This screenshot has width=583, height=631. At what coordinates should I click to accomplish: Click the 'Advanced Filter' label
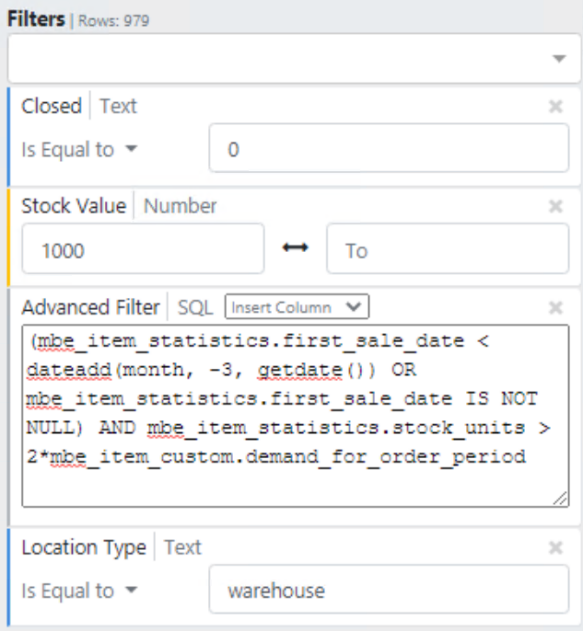pyautogui.click(x=91, y=307)
